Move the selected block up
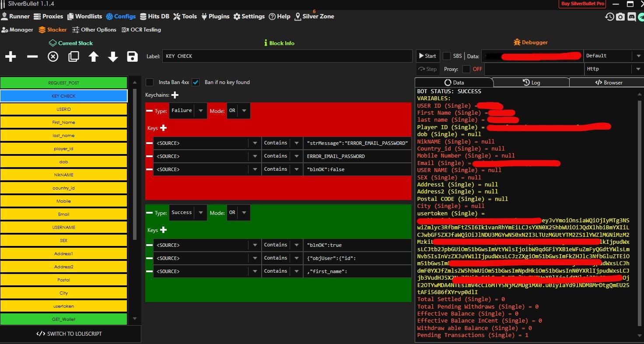 [94, 56]
